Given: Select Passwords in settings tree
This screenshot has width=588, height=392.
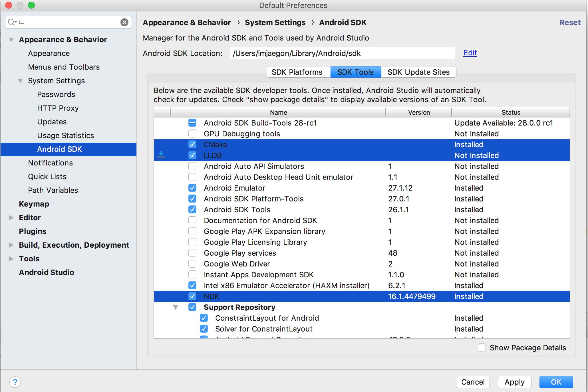Looking at the screenshot, I should coord(56,94).
